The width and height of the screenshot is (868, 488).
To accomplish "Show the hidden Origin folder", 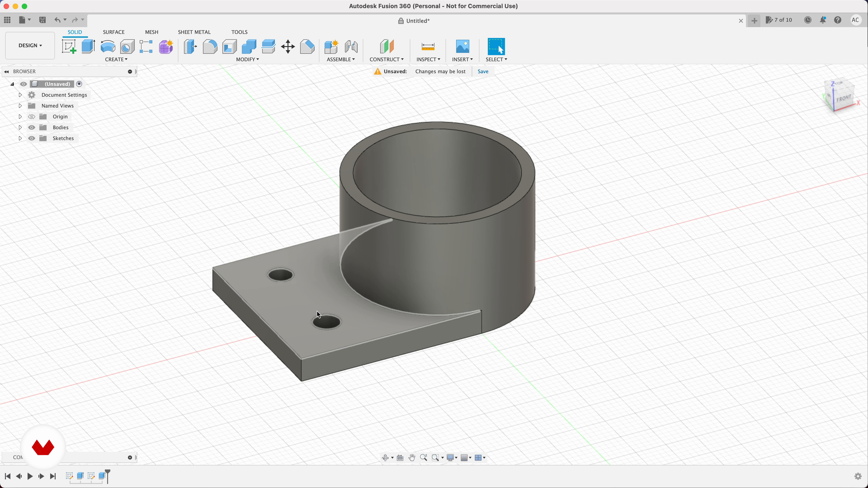I will coord(32,117).
